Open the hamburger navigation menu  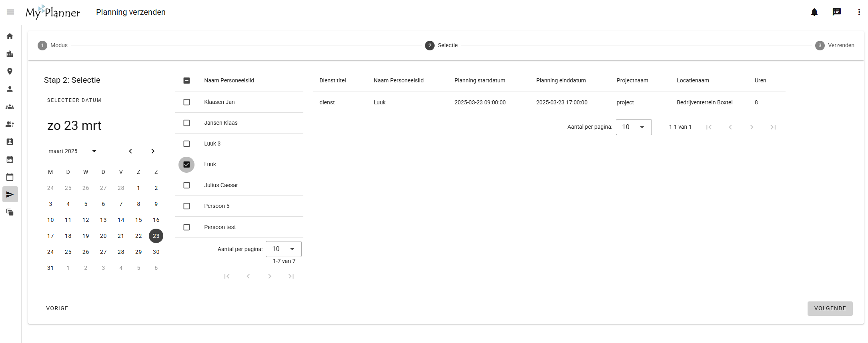click(x=10, y=12)
